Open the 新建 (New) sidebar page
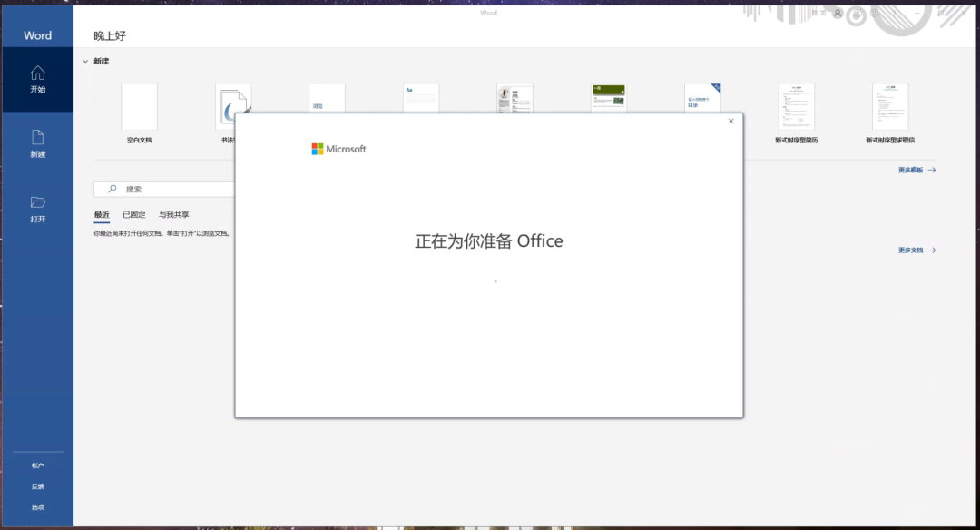 click(x=37, y=143)
